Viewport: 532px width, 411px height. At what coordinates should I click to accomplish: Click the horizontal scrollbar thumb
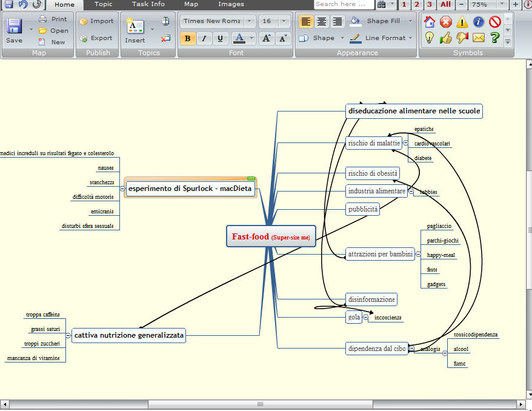tap(260, 404)
